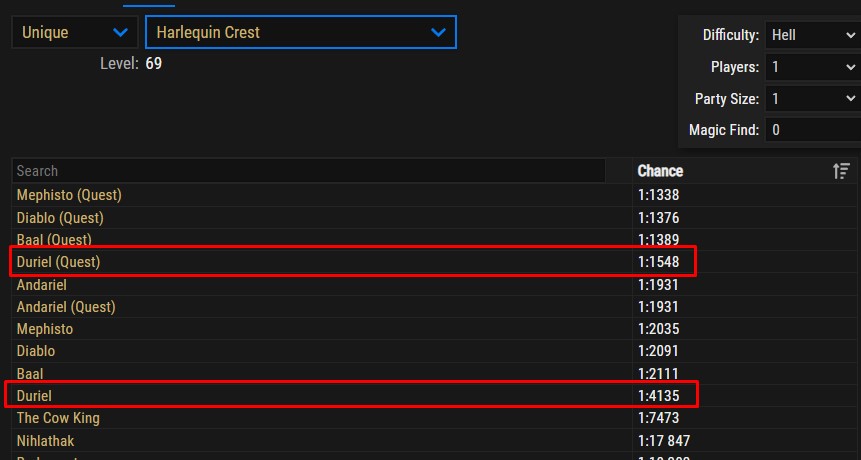Toggle sort order icon in Chance column
This screenshot has width=861, height=460.
pos(841,171)
